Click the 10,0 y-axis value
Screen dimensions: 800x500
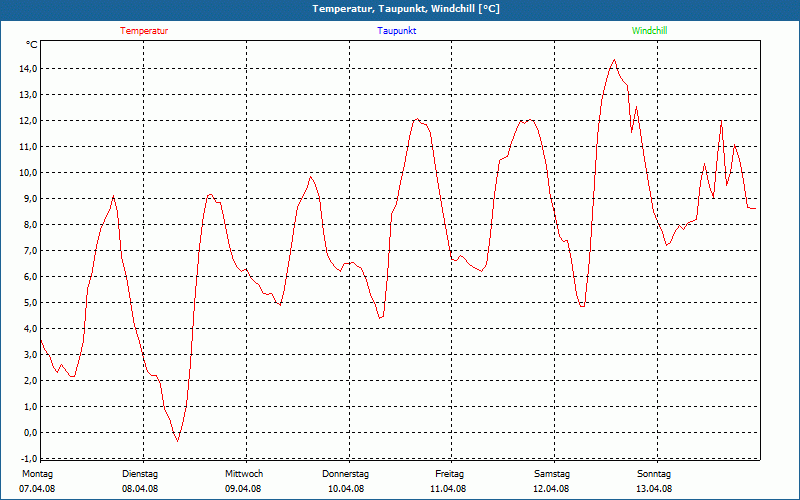[x=28, y=173]
